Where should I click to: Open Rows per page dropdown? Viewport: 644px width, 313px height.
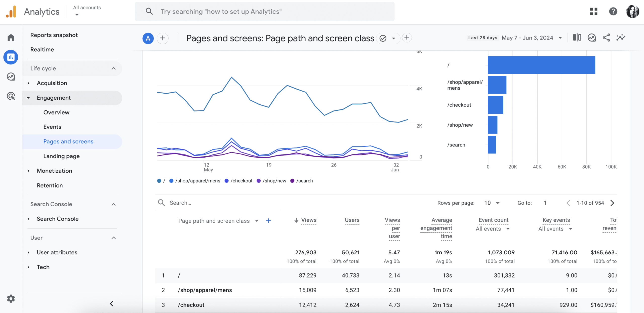click(x=492, y=203)
